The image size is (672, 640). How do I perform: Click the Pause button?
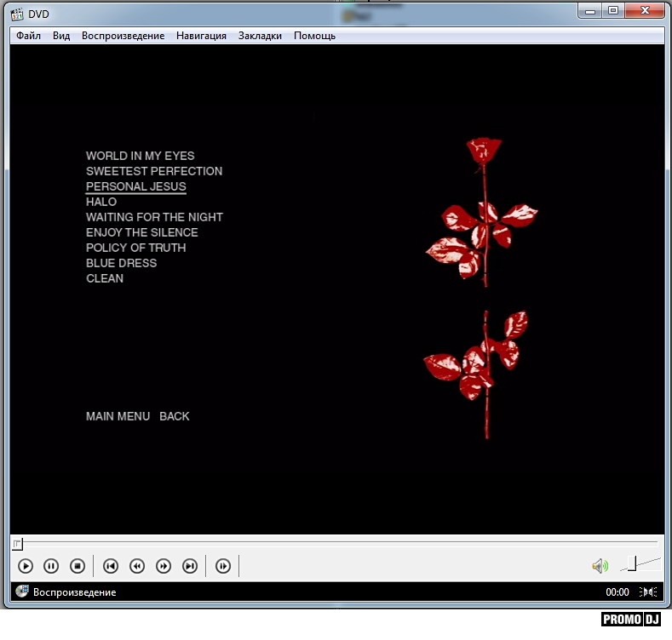pyautogui.click(x=51, y=566)
